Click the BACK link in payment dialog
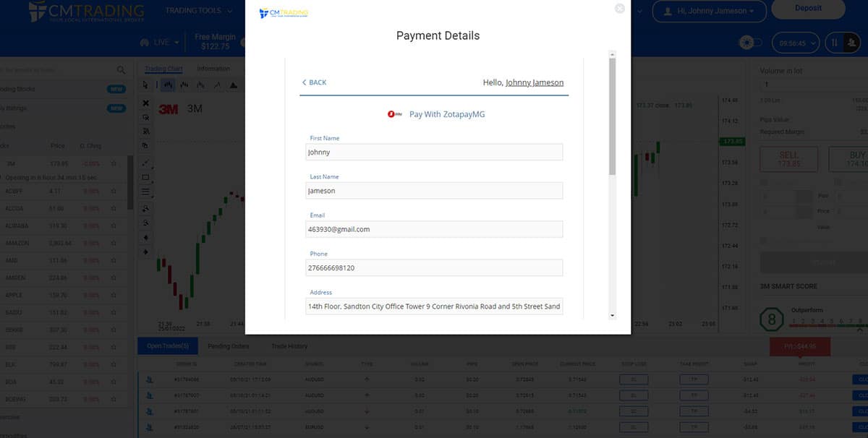The width and height of the screenshot is (868, 438). (314, 82)
